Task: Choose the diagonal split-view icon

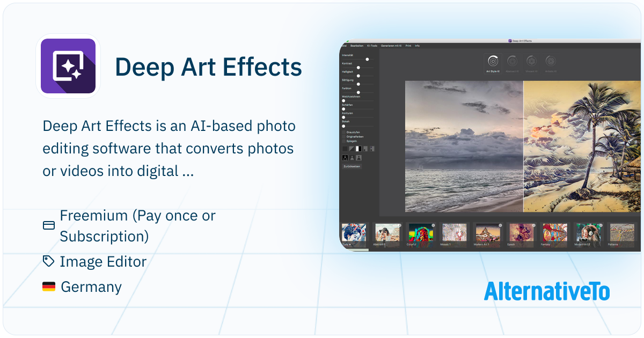Action: pyautogui.click(x=352, y=149)
